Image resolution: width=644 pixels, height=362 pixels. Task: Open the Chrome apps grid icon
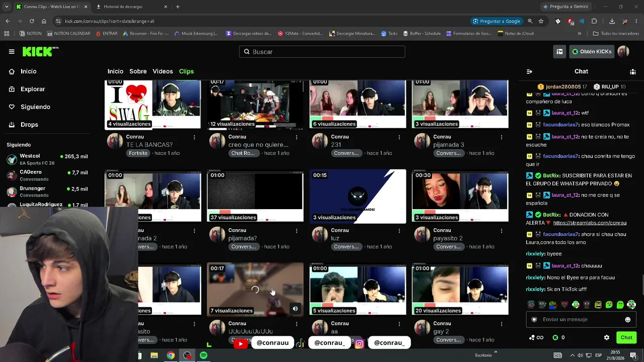7,34
